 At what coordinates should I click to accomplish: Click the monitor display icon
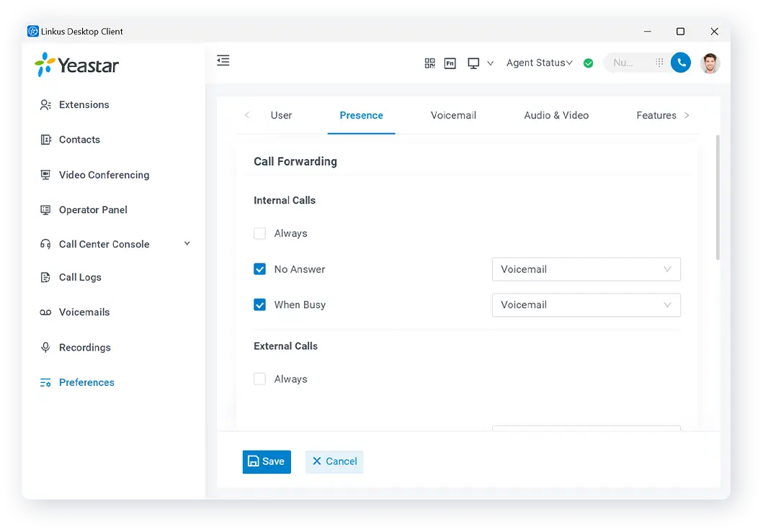pyautogui.click(x=473, y=63)
